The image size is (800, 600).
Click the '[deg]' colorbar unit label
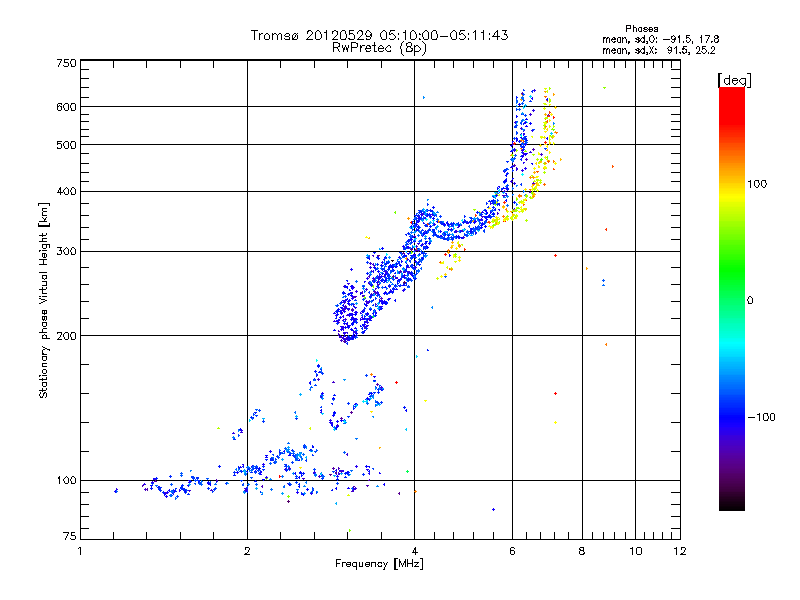click(x=734, y=80)
